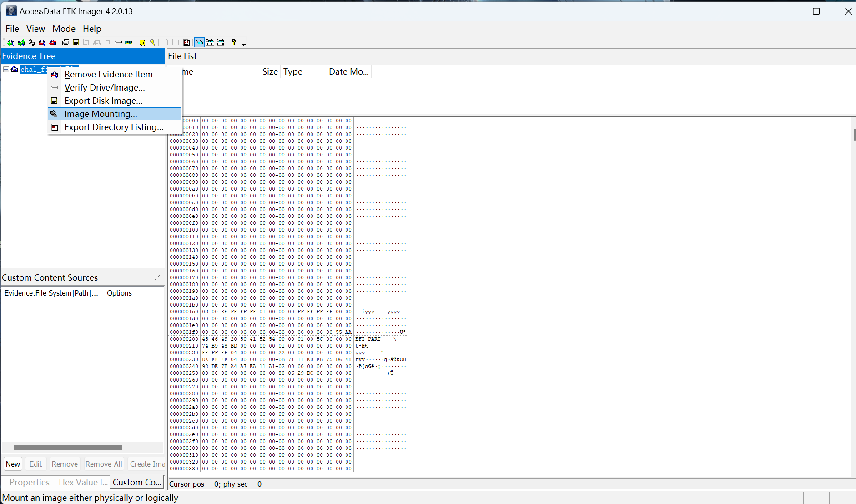
Task: Click the Export Directory Listing DIR icon
Action: pyautogui.click(x=186, y=43)
